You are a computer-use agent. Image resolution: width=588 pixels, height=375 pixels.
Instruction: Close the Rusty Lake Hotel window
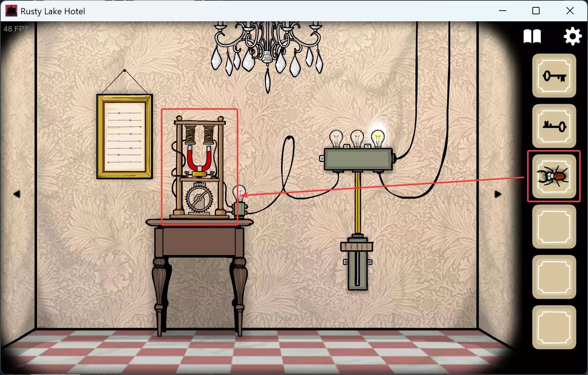[x=570, y=11]
